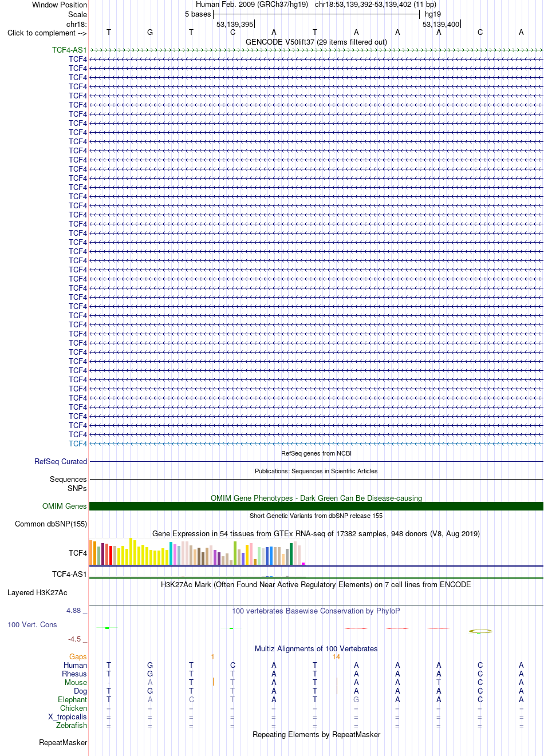Open the 'Common dbSNP(155)' track label
Image resolution: width=544 pixels, height=756 pixels.
[x=51, y=524]
